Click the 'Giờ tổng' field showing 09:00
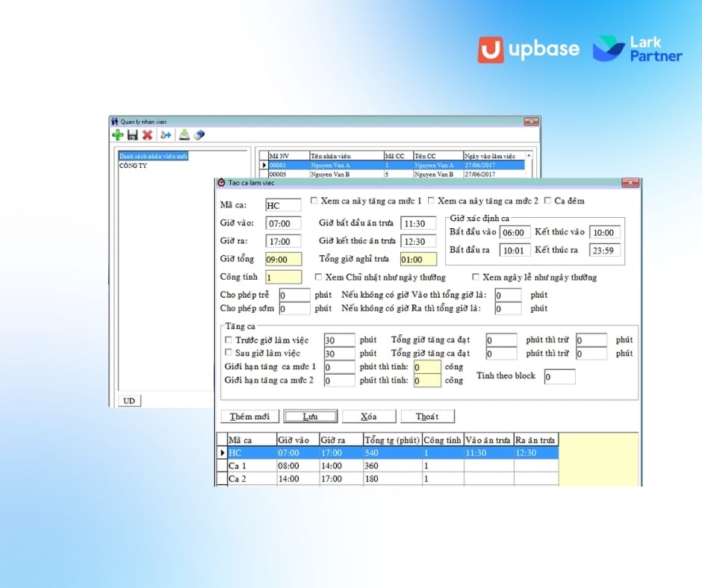 tap(283, 259)
